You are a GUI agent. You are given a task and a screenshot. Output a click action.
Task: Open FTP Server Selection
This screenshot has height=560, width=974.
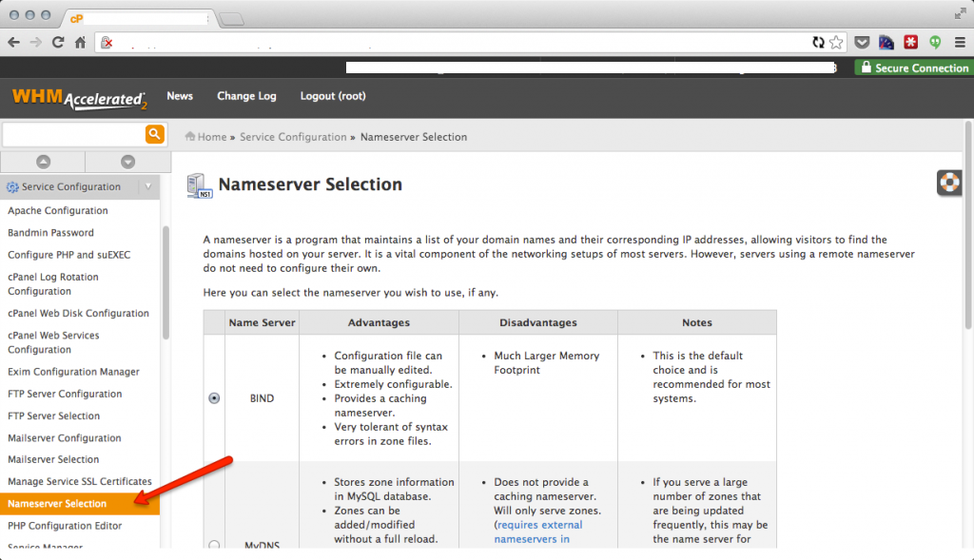53,415
